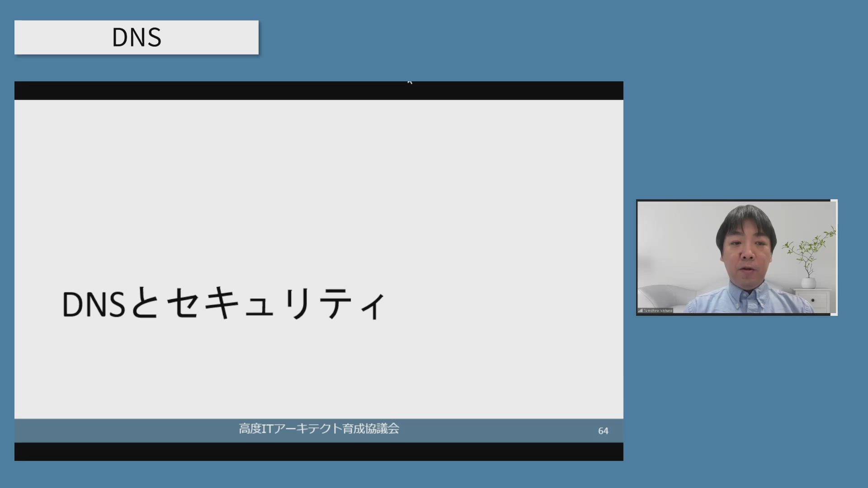Click slide page number 64
Image resolution: width=868 pixels, height=488 pixels.
pyautogui.click(x=603, y=431)
